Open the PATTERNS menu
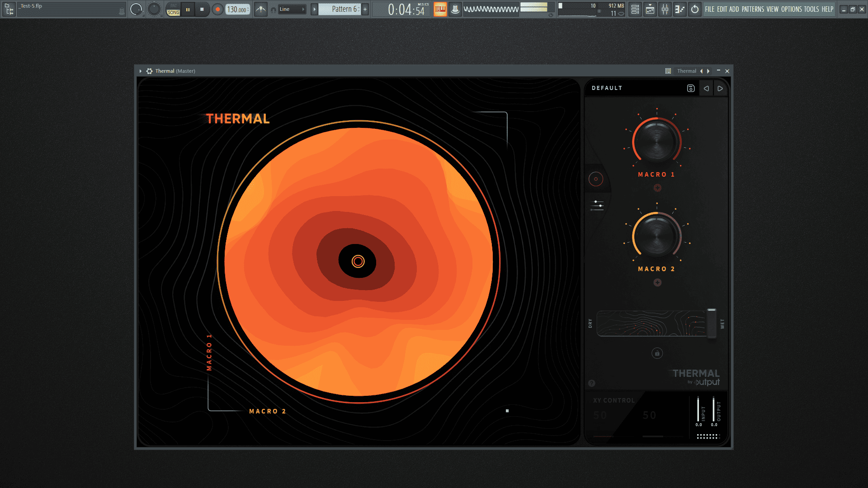 (x=753, y=9)
